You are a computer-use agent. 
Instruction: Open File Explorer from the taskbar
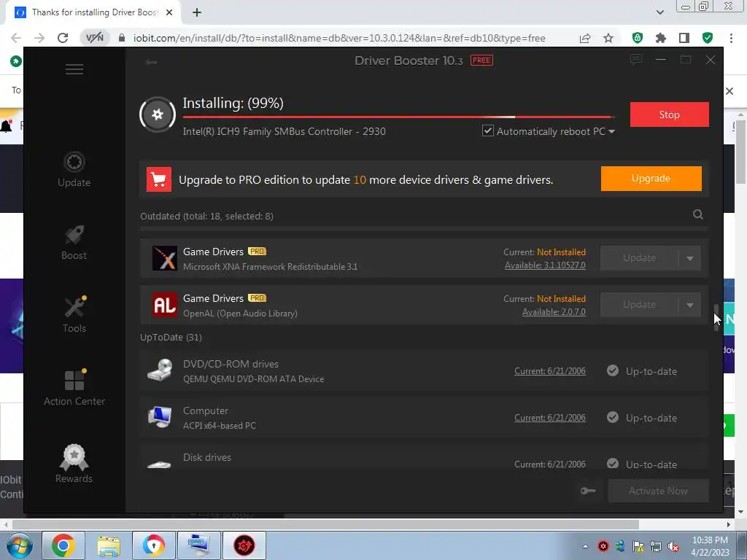click(x=109, y=545)
